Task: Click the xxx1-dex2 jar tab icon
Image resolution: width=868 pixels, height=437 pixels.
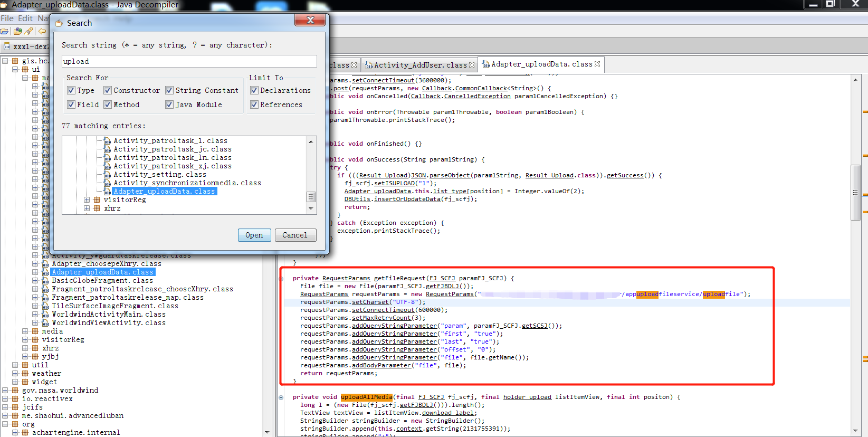Action: tap(7, 46)
